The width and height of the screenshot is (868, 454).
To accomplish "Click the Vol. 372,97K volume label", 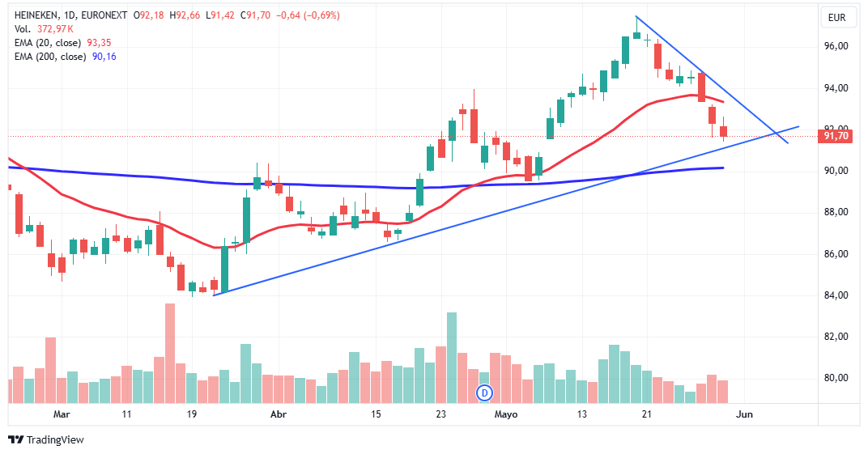I will [44, 29].
